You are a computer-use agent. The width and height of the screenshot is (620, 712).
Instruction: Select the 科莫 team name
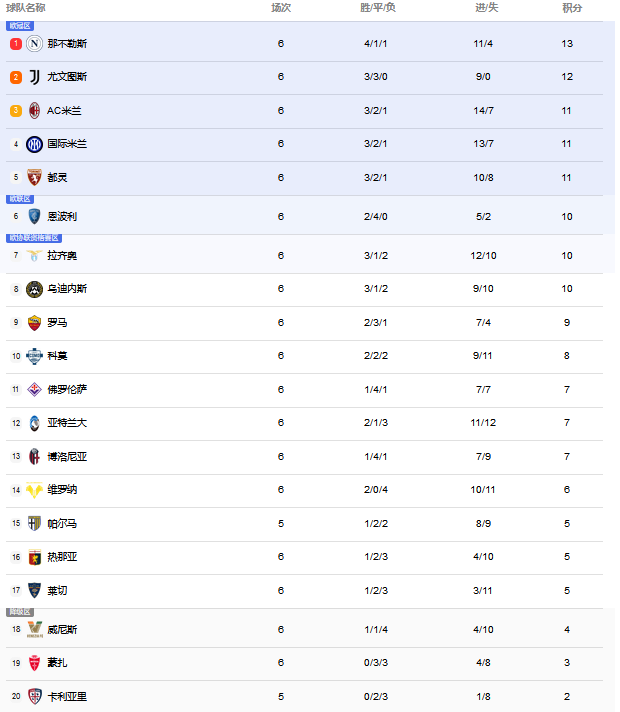tap(57, 356)
